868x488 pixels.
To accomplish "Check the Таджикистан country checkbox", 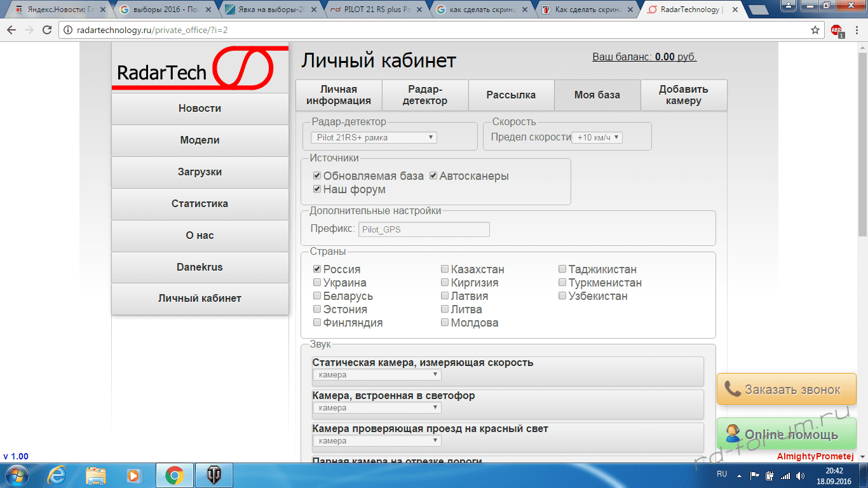I will 562,269.
